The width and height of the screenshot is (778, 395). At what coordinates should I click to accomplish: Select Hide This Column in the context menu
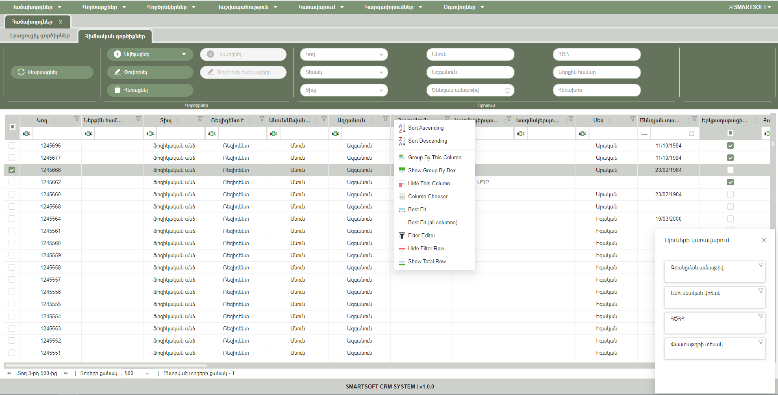point(434,183)
